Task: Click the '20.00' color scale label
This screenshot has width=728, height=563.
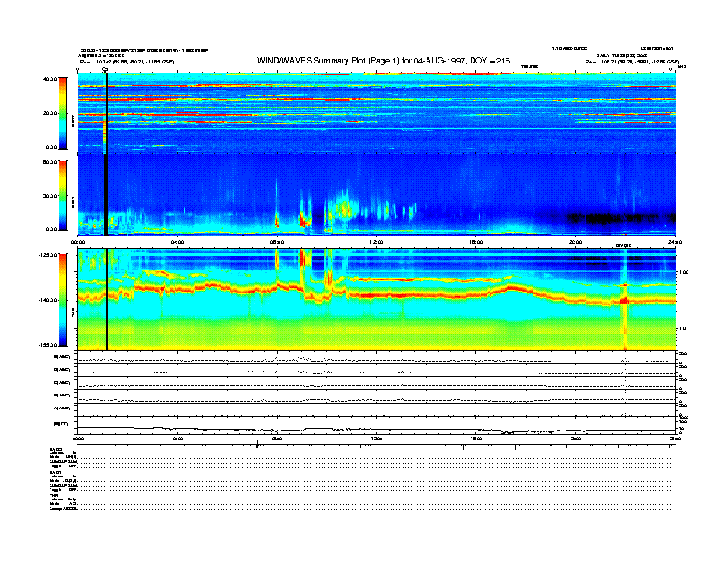Action: pyautogui.click(x=50, y=113)
